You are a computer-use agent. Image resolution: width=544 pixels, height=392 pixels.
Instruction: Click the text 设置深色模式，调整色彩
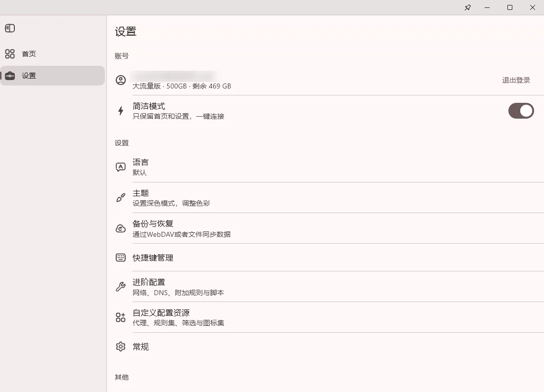click(x=172, y=203)
